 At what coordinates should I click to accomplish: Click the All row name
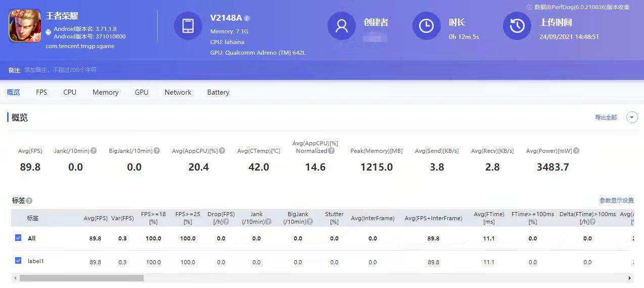click(32, 238)
